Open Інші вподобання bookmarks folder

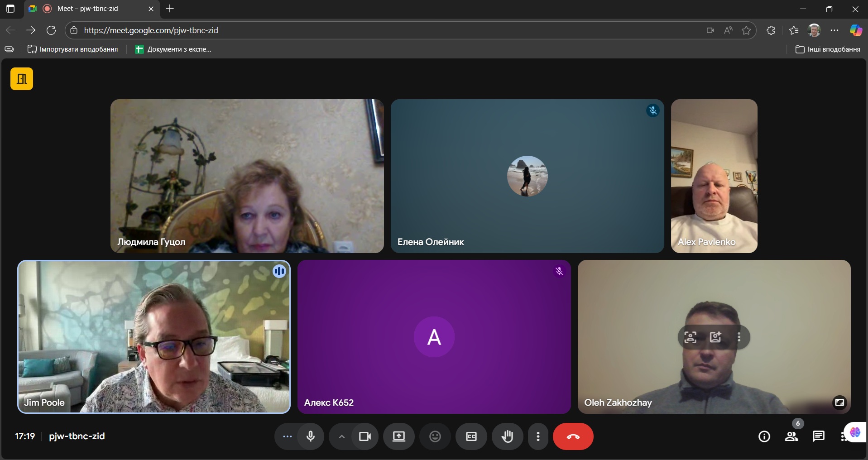pyautogui.click(x=828, y=49)
